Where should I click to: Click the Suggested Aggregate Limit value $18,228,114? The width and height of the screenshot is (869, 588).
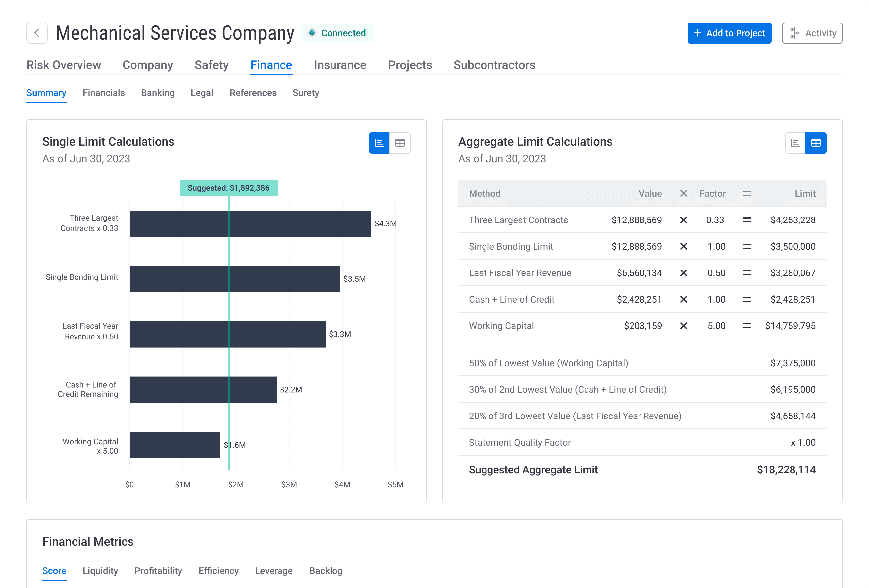tap(786, 470)
